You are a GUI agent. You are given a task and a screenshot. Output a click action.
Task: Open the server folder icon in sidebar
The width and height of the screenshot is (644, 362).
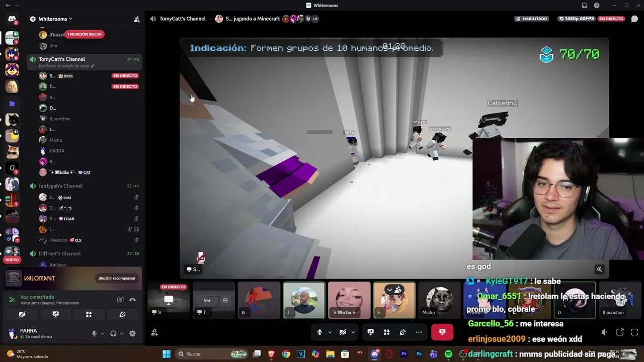pos(12,104)
